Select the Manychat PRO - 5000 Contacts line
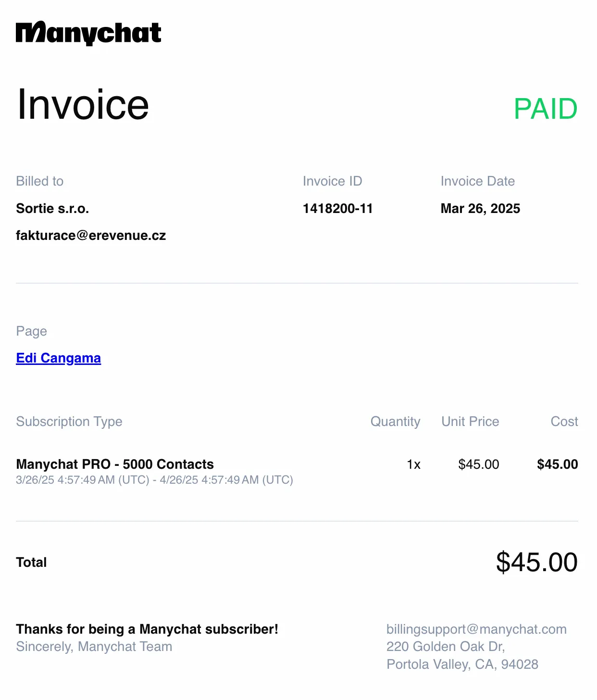 point(115,464)
